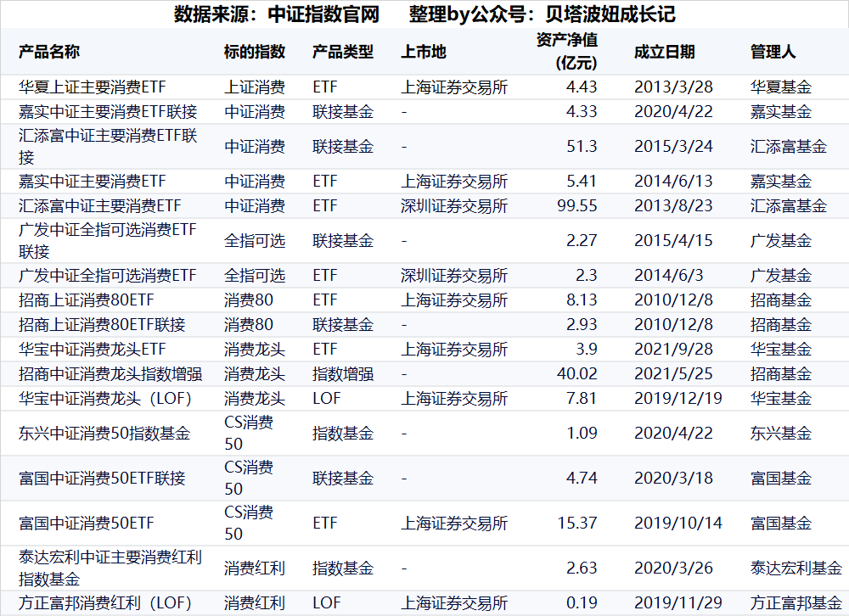Click the date 2019/11/29
849x616 pixels.
678,602
